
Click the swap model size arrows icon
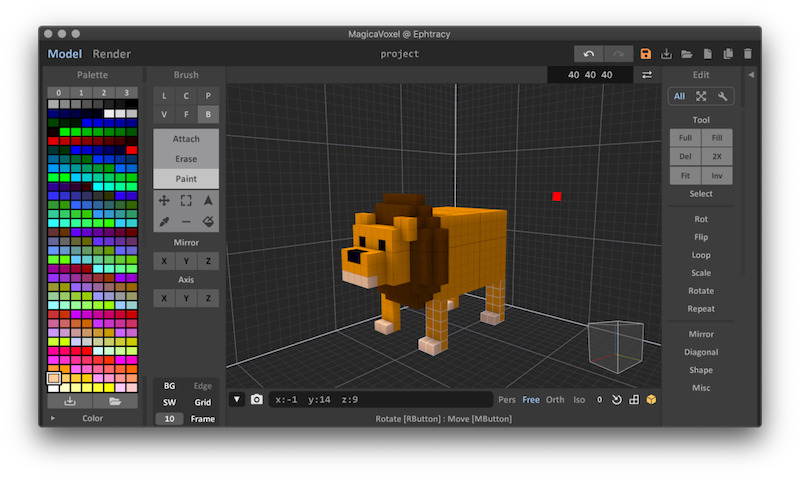[x=647, y=75]
